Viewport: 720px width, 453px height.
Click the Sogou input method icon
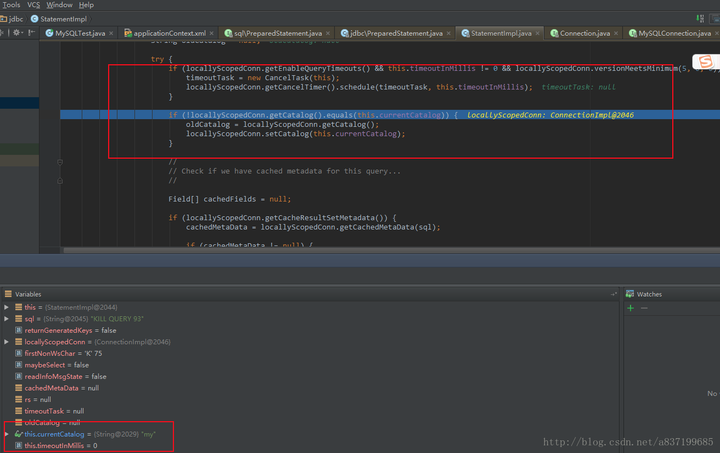click(x=706, y=61)
